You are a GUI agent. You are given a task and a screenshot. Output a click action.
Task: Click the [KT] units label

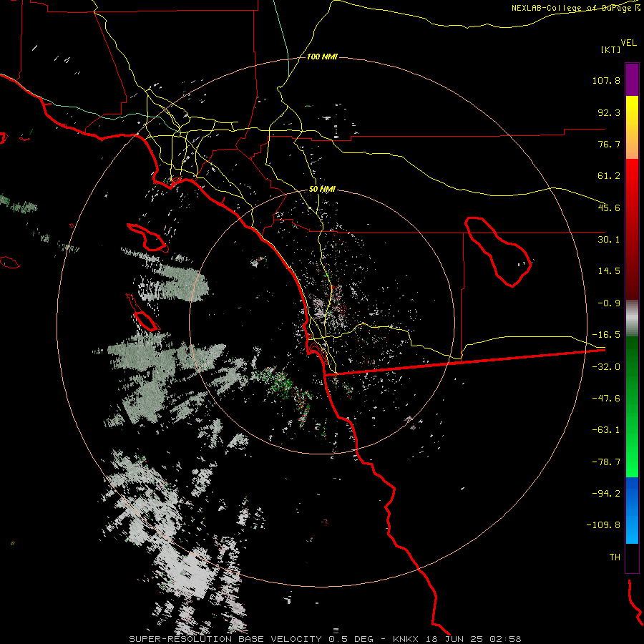[611, 49]
